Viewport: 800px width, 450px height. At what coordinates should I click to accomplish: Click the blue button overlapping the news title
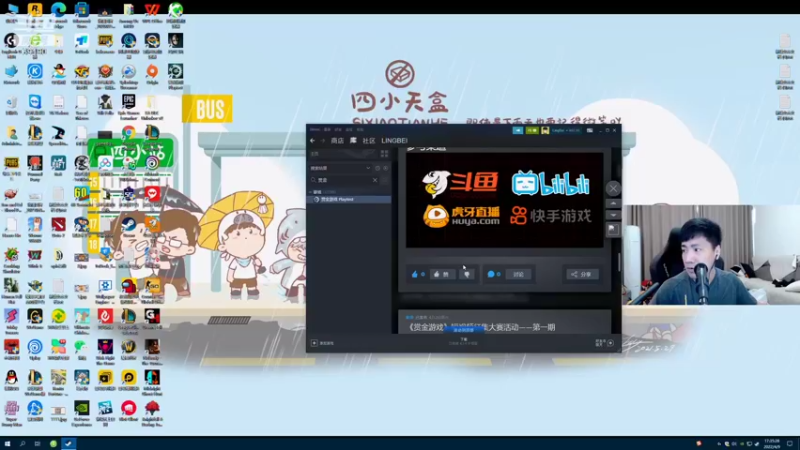click(463, 330)
